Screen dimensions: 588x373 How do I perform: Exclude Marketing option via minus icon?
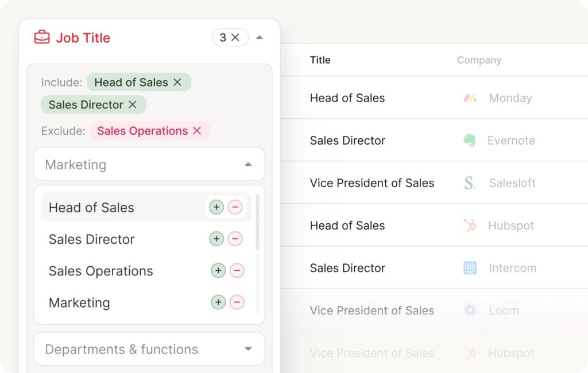click(x=237, y=302)
